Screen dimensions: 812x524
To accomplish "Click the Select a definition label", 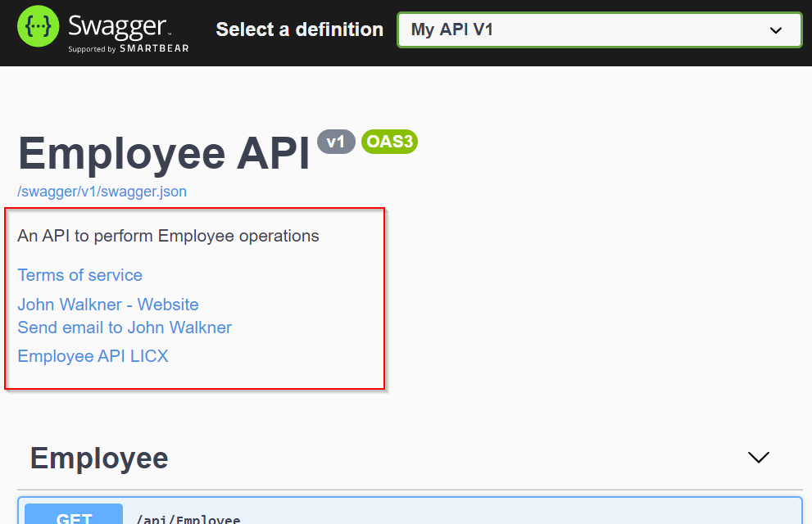I will 299,30.
